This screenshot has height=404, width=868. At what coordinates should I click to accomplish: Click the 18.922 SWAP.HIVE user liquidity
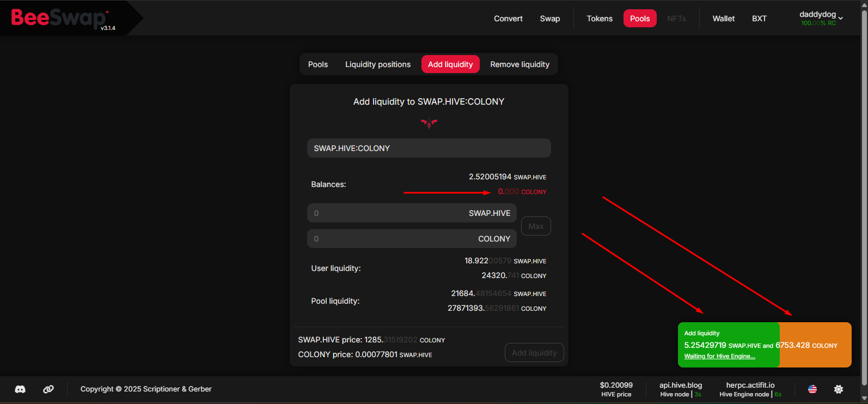click(505, 261)
